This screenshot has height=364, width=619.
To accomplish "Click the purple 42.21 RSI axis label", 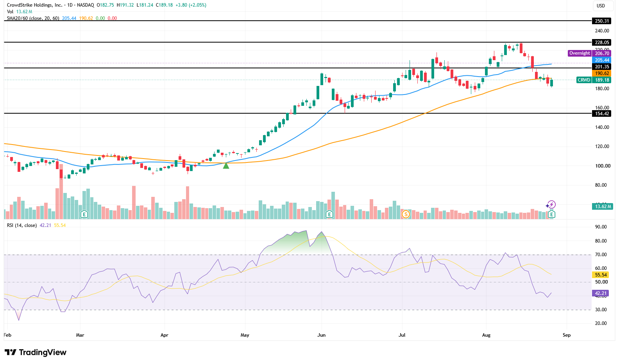I will (601, 293).
